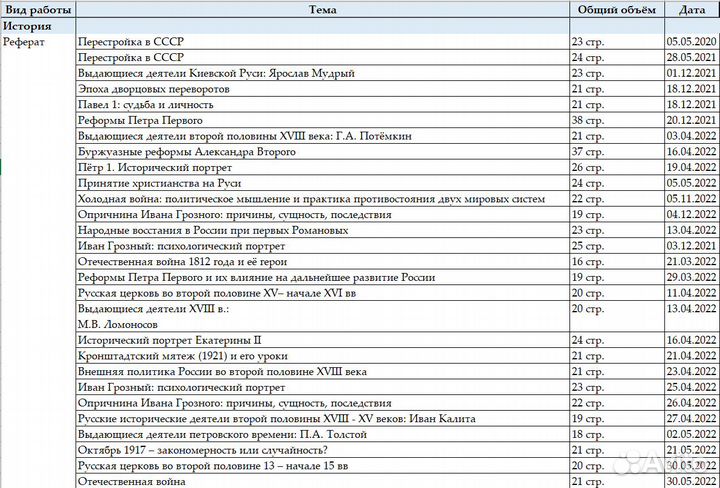Click the '18 стр.' volume cell
Viewport: 720px width, 488px height.
pyautogui.click(x=617, y=434)
